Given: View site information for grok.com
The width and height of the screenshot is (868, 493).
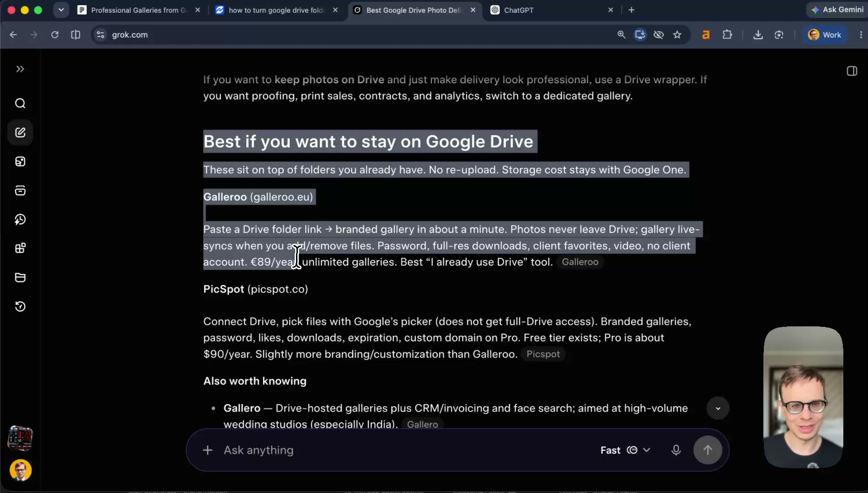Looking at the screenshot, I should [101, 35].
